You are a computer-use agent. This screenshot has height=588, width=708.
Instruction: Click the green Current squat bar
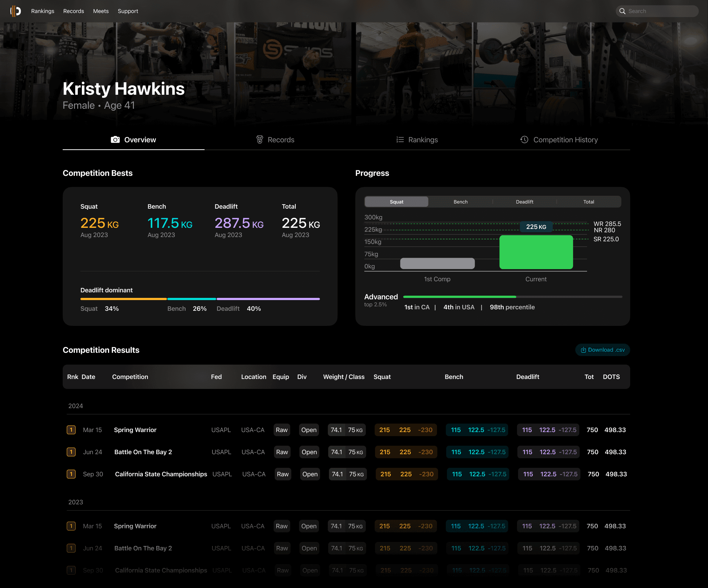(x=536, y=252)
